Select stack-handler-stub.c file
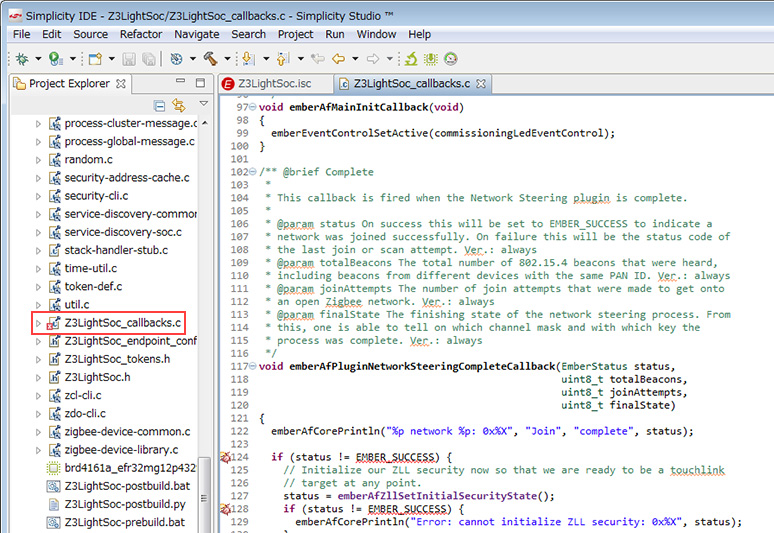This screenshot has width=774, height=533. coord(116,250)
